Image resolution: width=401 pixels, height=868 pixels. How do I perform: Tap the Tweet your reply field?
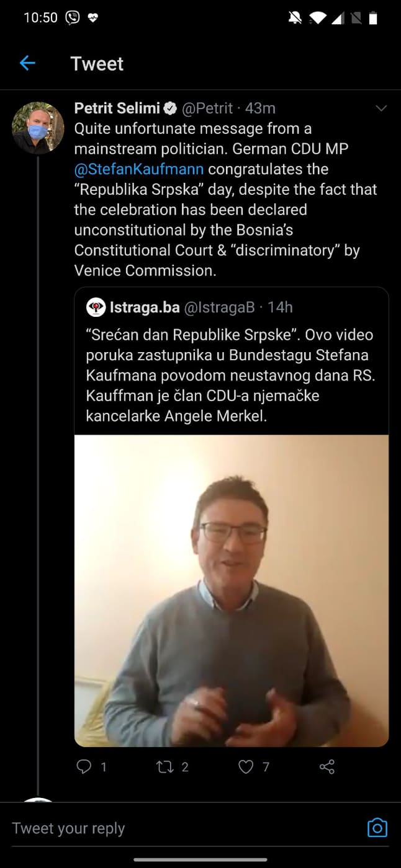(x=186, y=828)
